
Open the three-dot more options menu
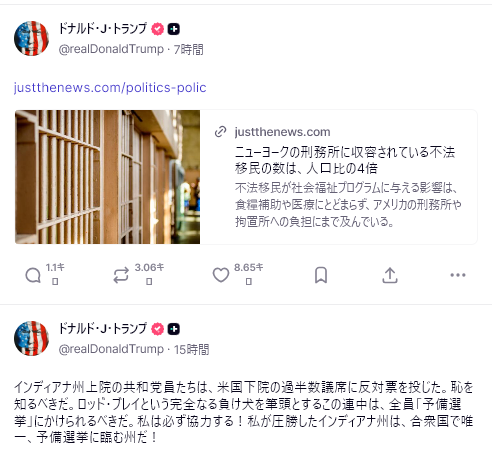458,275
